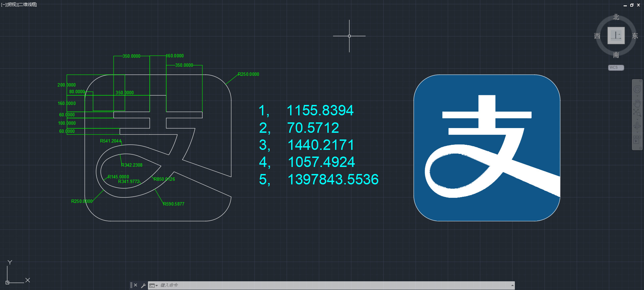Select the answer text 1155.8394
This screenshot has height=290, width=644.
click(320, 110)
